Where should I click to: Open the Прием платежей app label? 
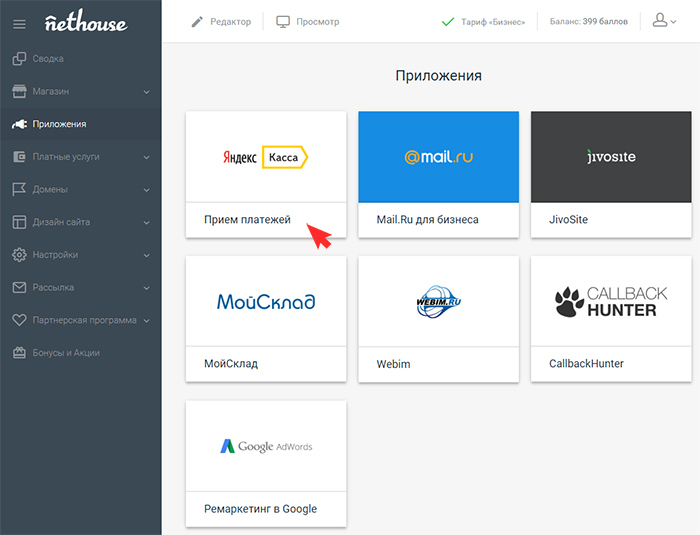pos(247,219)
